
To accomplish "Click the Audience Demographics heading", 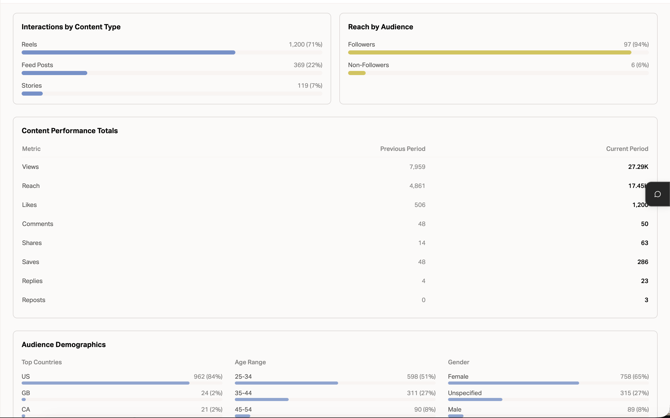I will (x=64, y=344).
